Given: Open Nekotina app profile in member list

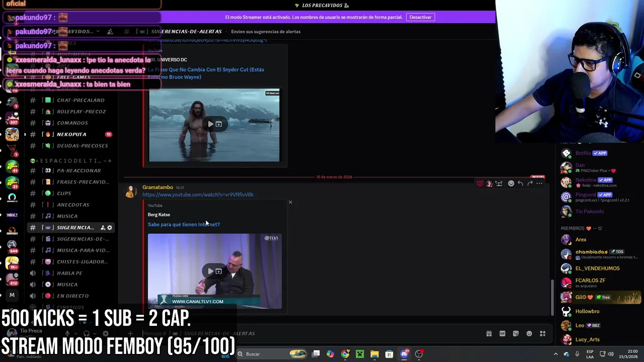Looking at the screenshot, I should tap(600, 183).
